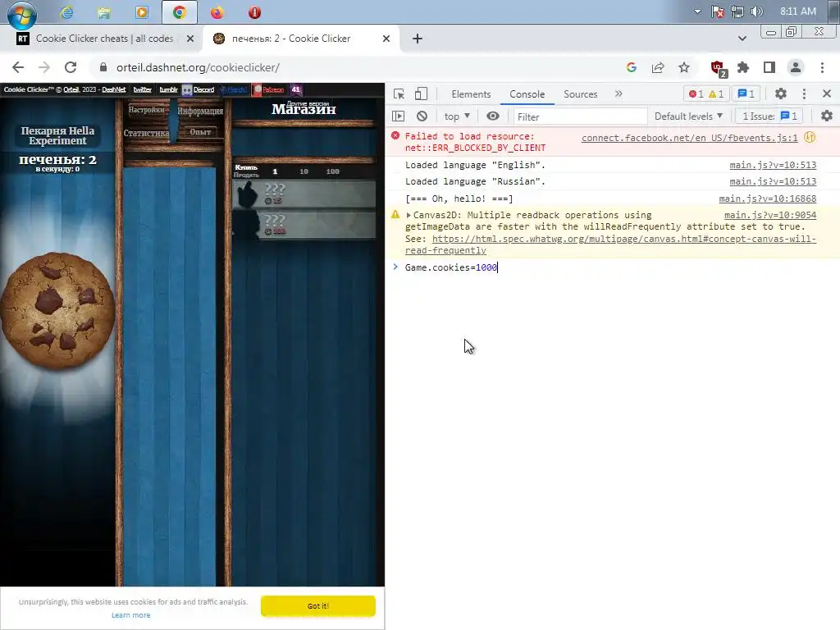Open the Настройки (Options) menu
The image size is (840, 630).
(146, 110)
